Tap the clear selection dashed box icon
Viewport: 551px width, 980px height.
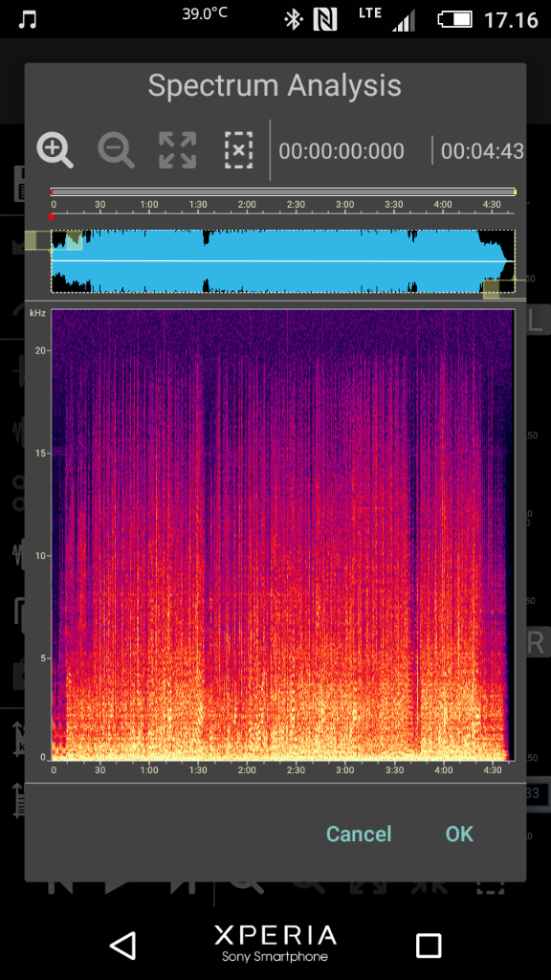click(x=238, y=150)
